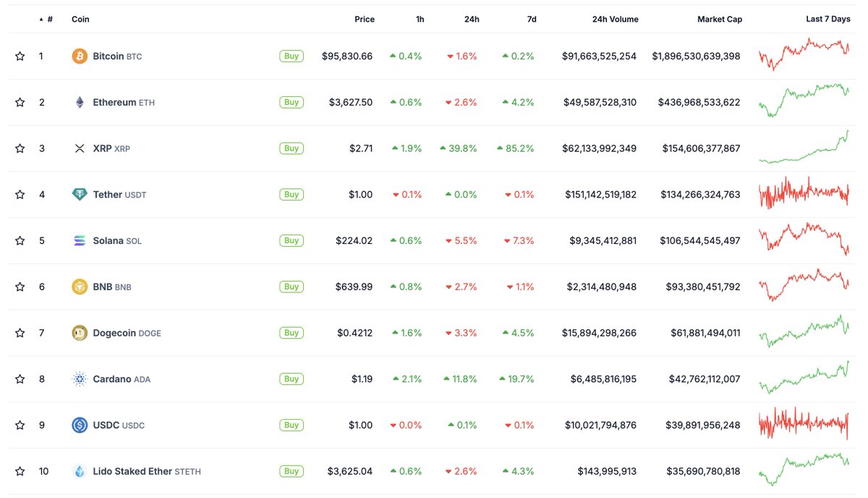Click the Ethereum diamond logo icon
Screen dimensions: 868x498
80,102
